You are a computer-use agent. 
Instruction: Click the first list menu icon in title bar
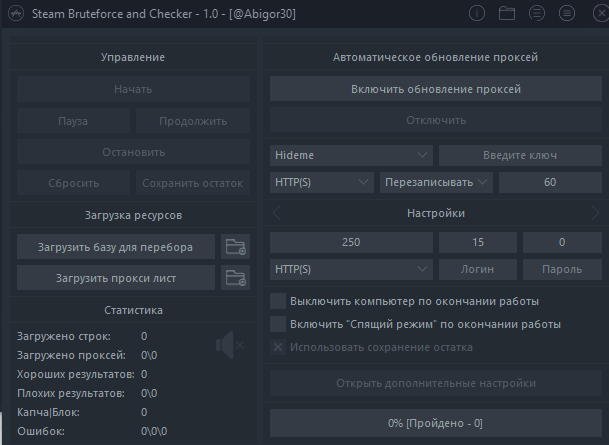[536, 14]
